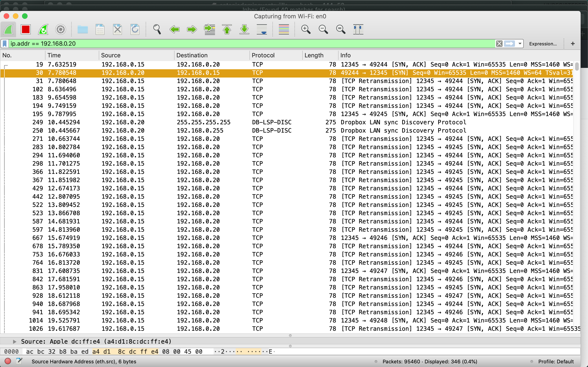Clear the ip.addr display filter

click(x=499, y=44)
